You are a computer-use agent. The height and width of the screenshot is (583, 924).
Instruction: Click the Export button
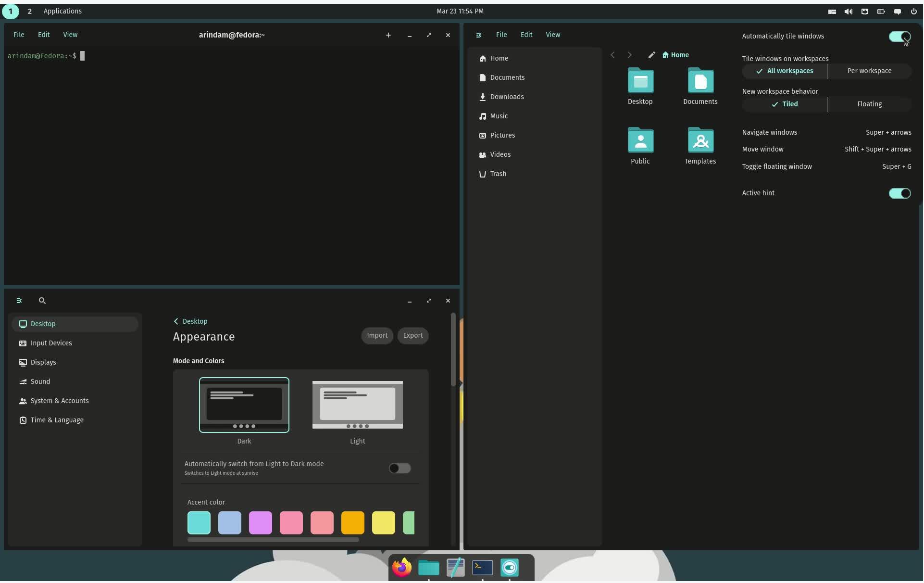point(413,336)
